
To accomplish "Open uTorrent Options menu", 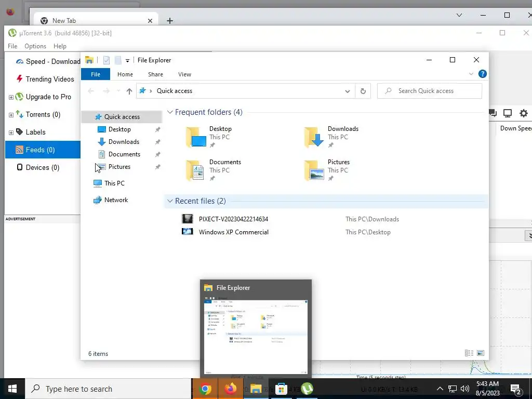I will click(x=35, y=46).
